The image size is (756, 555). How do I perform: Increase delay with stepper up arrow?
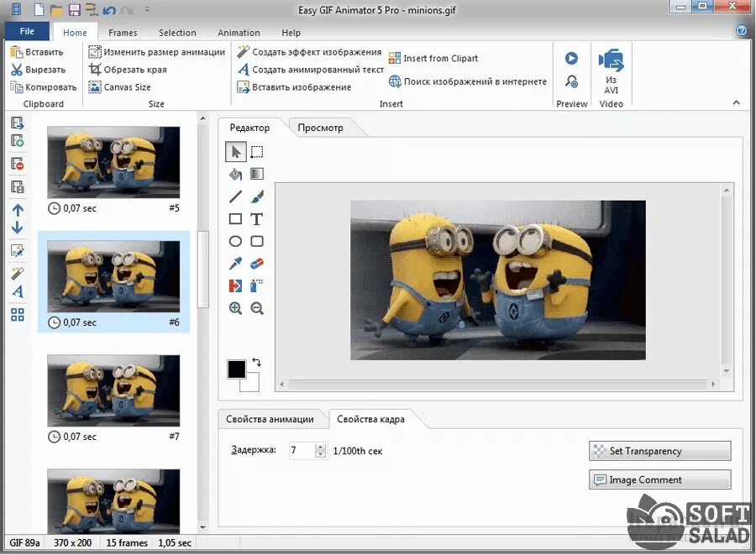pos(320,447)
